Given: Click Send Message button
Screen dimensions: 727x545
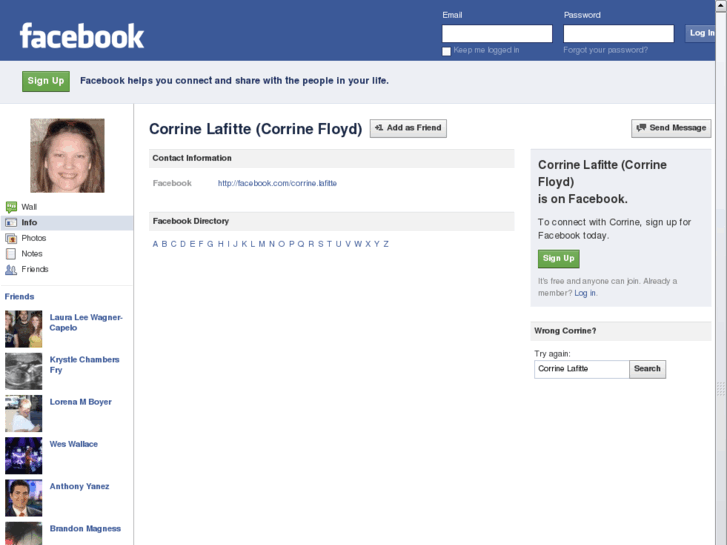Looking at the screenshot, I should (x=671, y=128).
